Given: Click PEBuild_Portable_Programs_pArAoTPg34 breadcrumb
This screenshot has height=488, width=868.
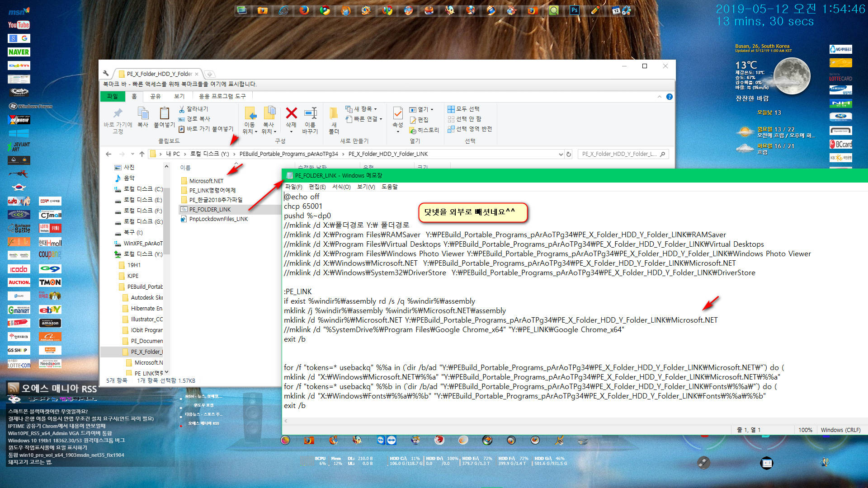Looking at the screenshot, I should 288,154.
